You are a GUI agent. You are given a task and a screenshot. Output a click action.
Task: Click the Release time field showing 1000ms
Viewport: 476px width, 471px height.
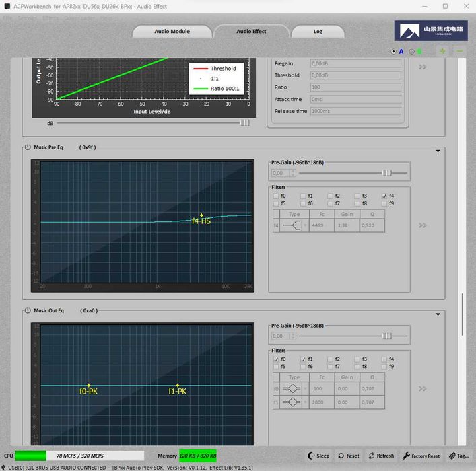(x=355, y=111)
